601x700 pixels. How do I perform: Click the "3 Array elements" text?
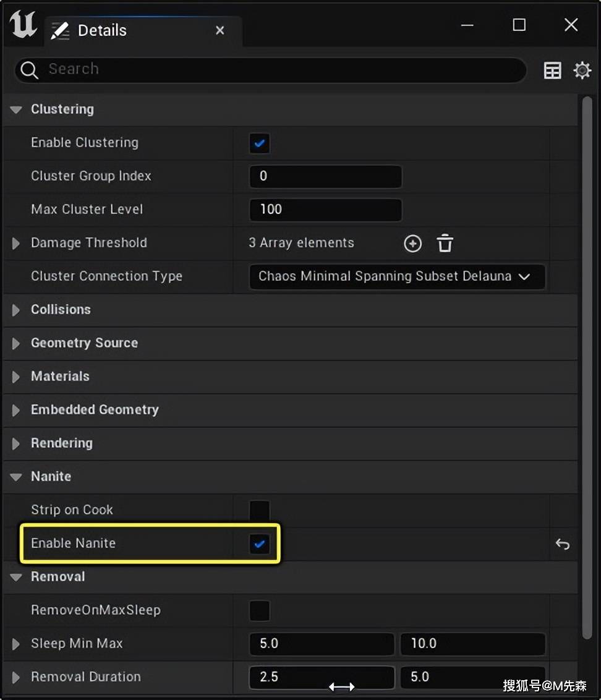click(301, 243)
